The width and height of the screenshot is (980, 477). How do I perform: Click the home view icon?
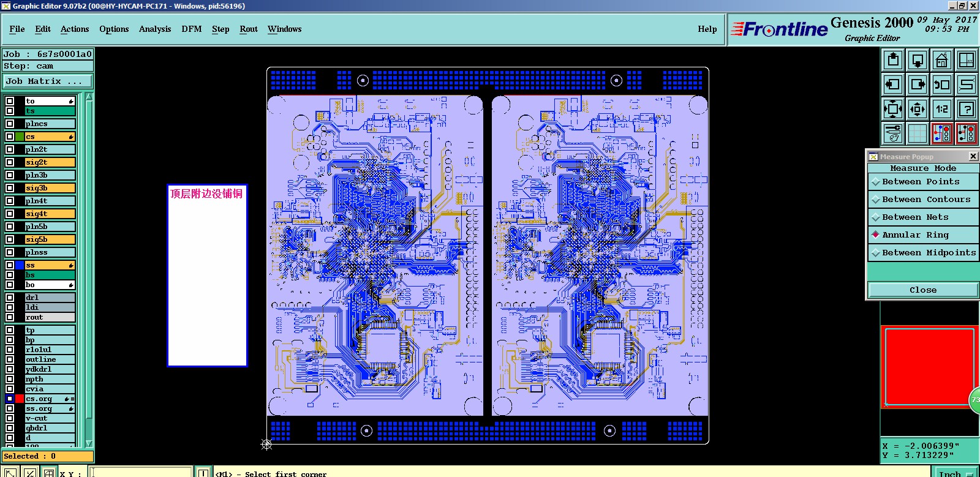(x=942, y=60)
